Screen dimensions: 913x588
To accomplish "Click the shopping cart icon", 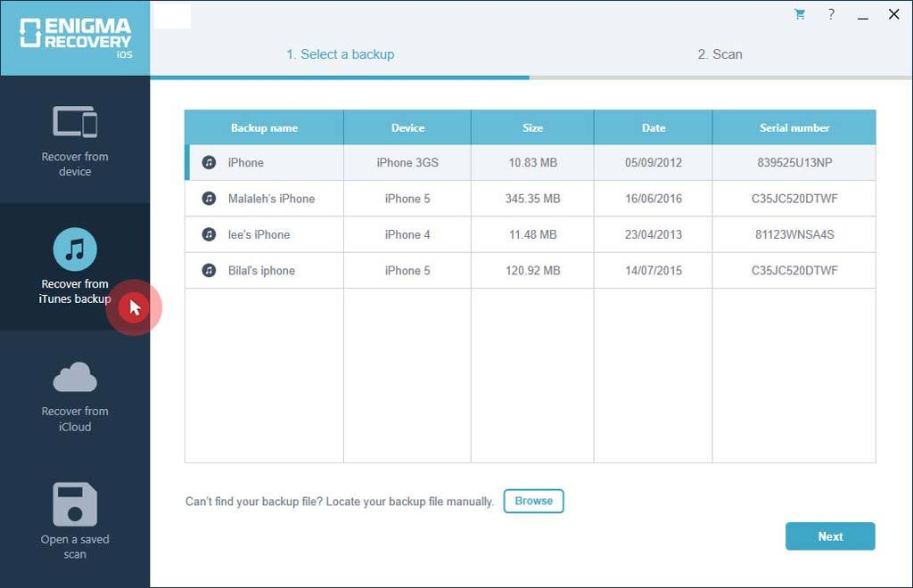I will [800, 14].
